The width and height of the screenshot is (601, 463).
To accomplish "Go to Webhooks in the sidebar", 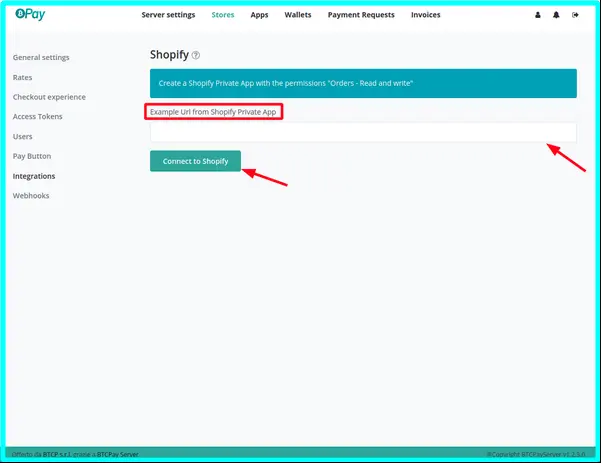I will point(31,195).
